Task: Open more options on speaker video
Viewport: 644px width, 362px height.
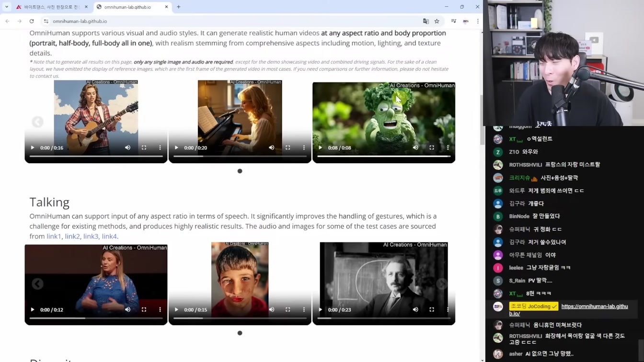Action: [160, 309]
